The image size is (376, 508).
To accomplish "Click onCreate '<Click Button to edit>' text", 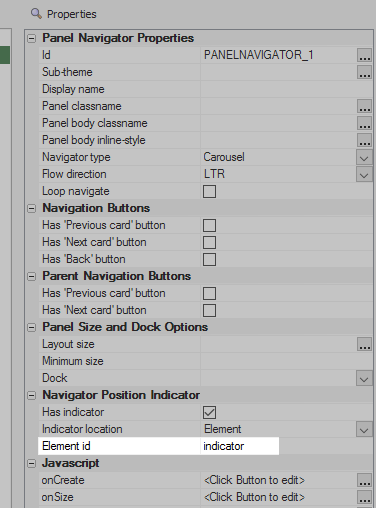I will (254, 480).
